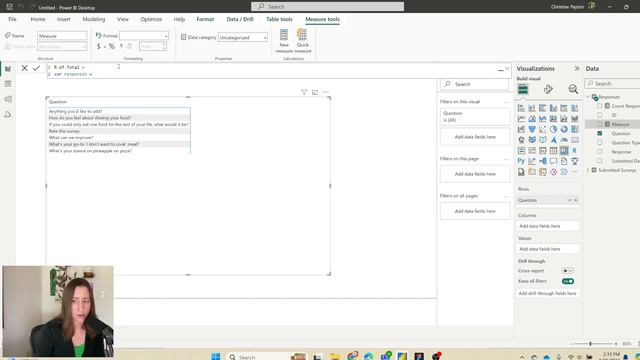Check the Question Type field
The image size is (640, 360).
(600, 142)
